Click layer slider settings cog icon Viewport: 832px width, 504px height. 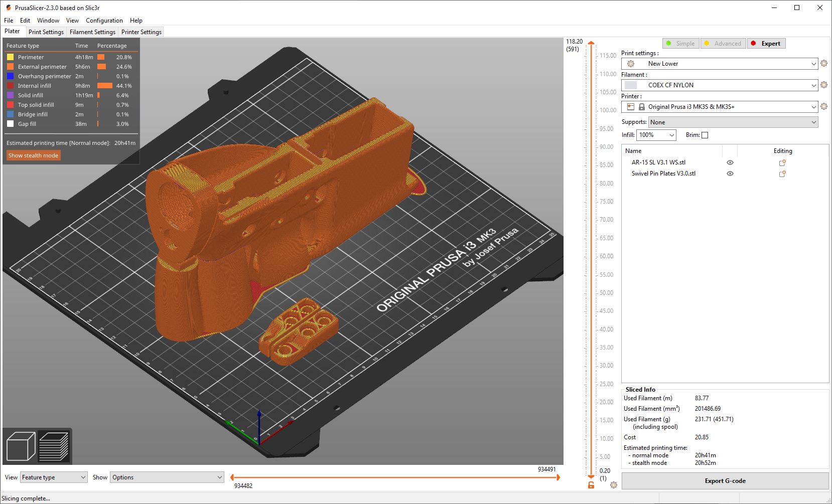tap(613, 485)
